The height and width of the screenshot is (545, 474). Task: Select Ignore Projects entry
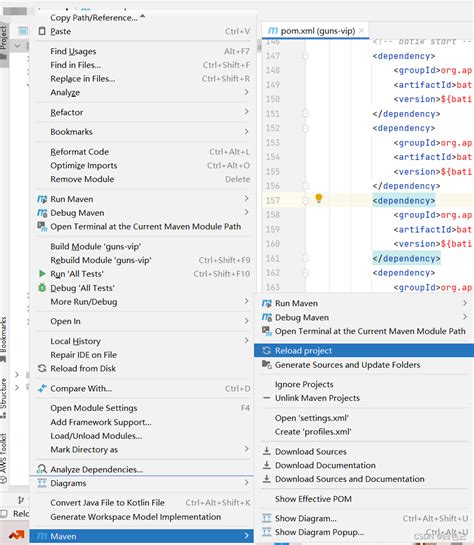[x=364, y=384]
